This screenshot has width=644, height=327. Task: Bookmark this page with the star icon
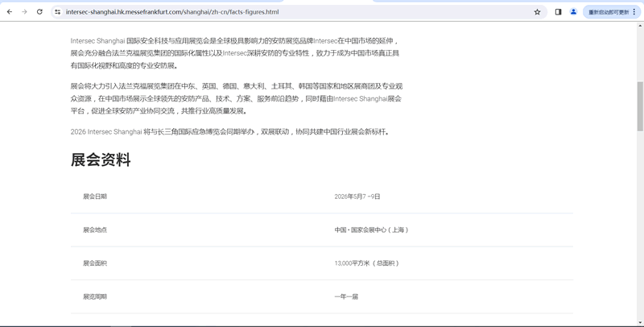click(537, 12)
